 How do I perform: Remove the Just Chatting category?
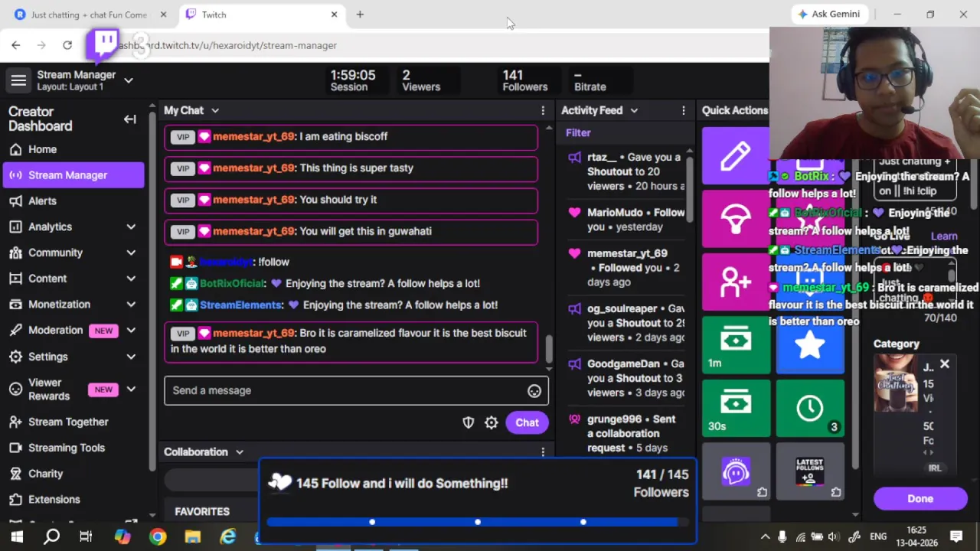point(945,364)
